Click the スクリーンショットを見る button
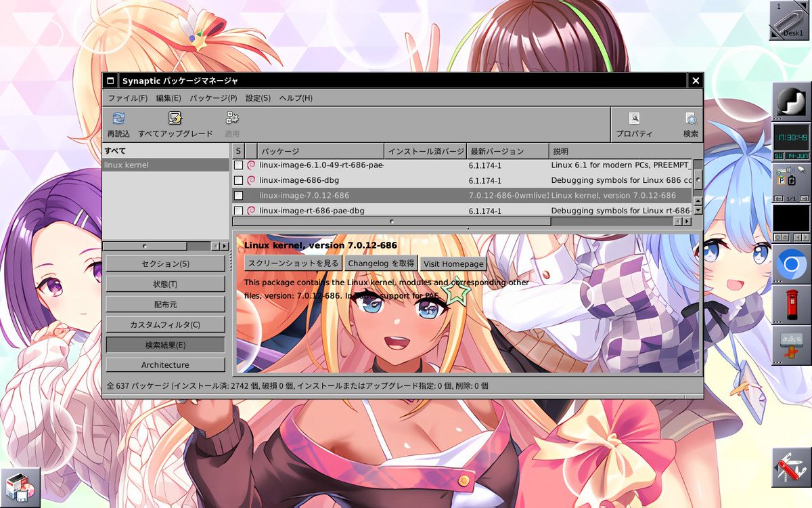This screenshot has height=508, width=812. pos(293,263)
